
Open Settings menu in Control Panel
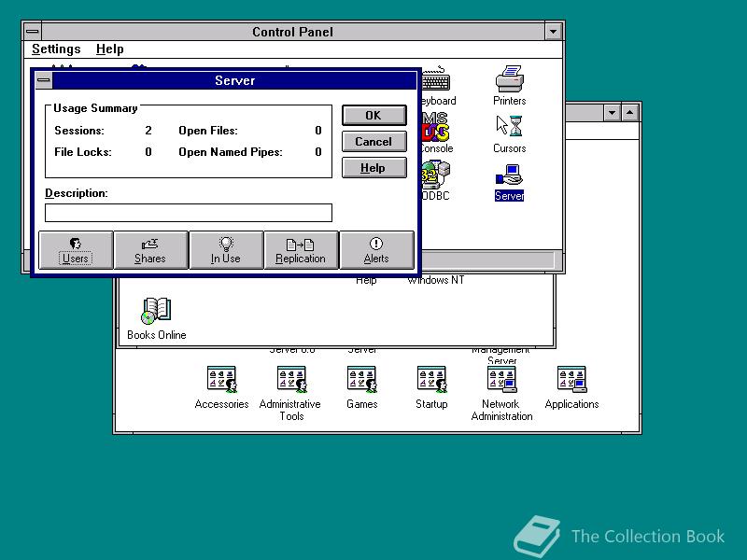(x=56, y=49)
